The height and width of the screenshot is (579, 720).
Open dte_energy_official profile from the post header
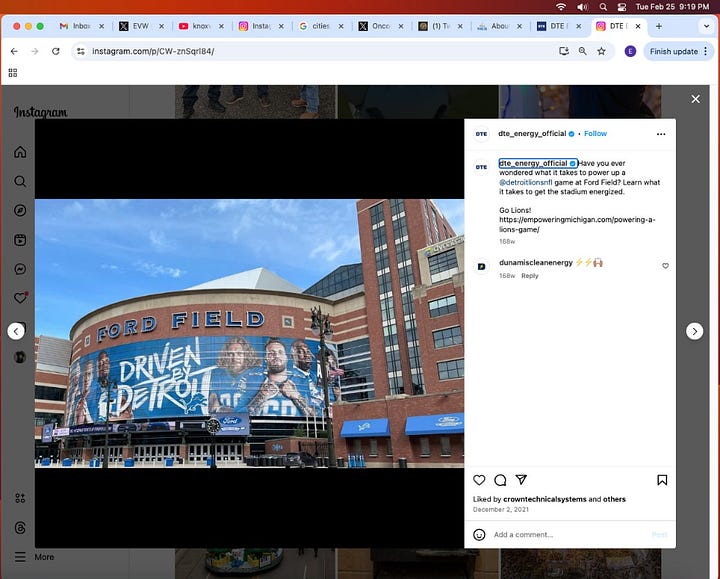[532, 134]
